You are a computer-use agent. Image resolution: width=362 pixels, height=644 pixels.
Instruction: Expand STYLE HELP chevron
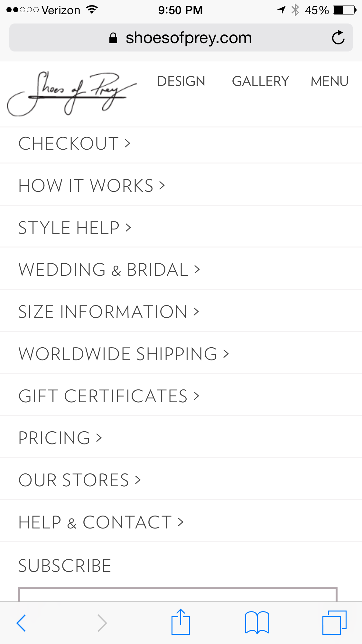click(128, 228)
